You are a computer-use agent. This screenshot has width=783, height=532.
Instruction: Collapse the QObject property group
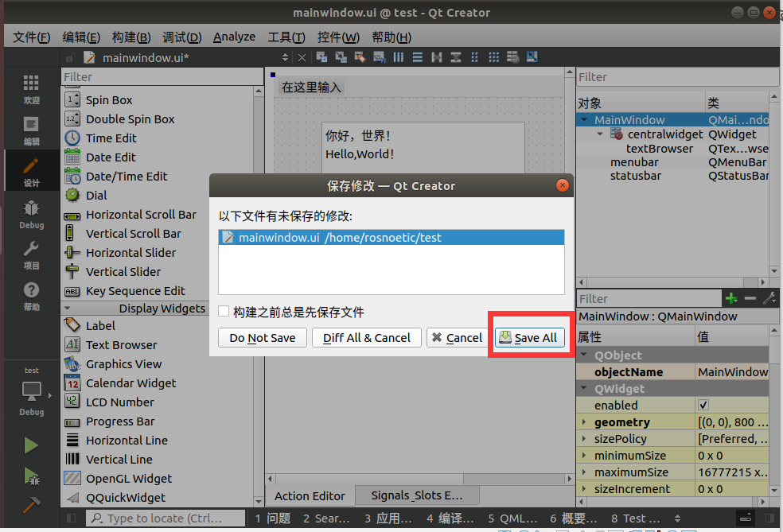(x=584, y=355)
